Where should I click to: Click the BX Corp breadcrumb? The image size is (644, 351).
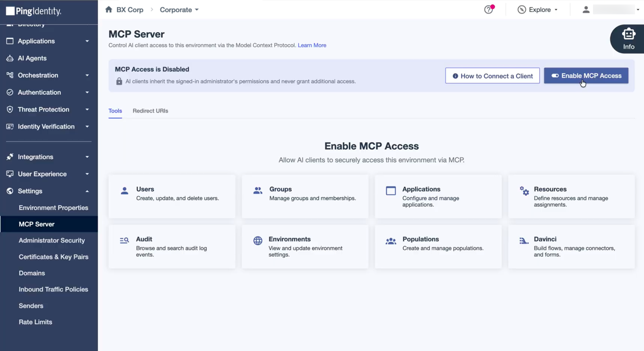(130, 10)
